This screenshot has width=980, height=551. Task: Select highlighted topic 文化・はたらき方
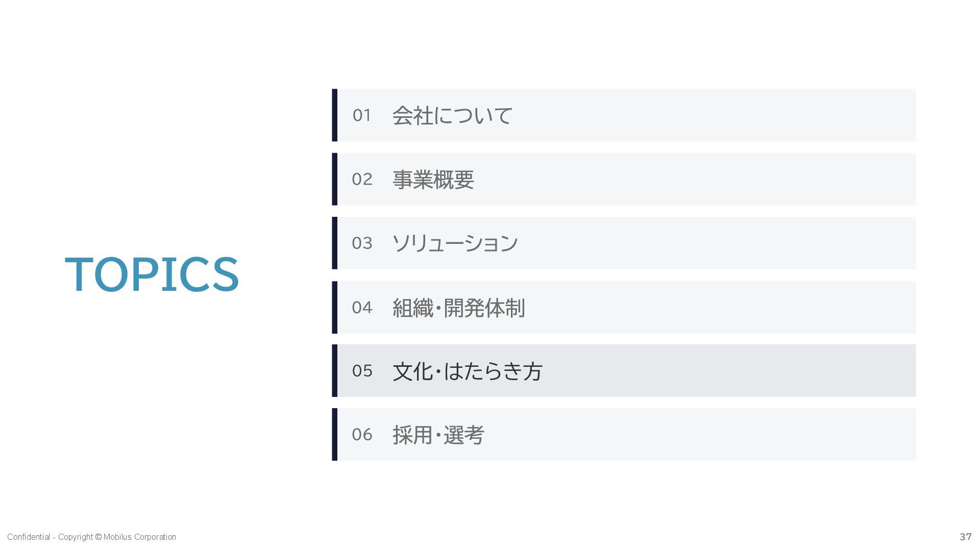[624, 371]
